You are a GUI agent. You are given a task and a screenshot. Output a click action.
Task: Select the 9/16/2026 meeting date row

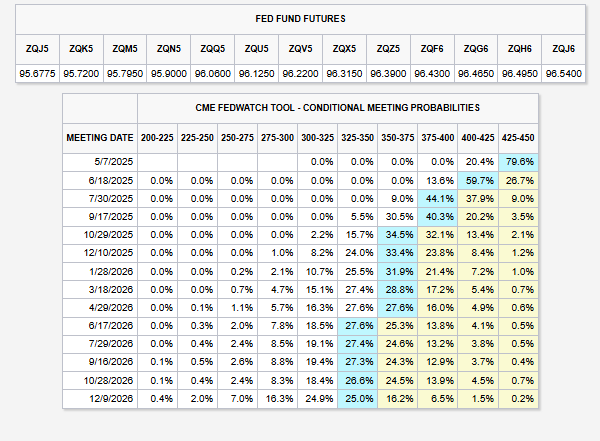pos(300,362)
